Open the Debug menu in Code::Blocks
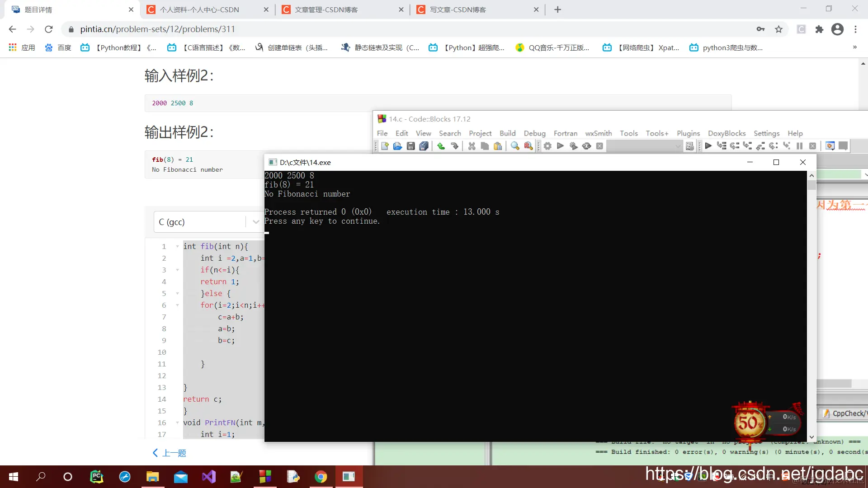Image resolution: width=868 pixels, height=488 pixels. [534, 133]
